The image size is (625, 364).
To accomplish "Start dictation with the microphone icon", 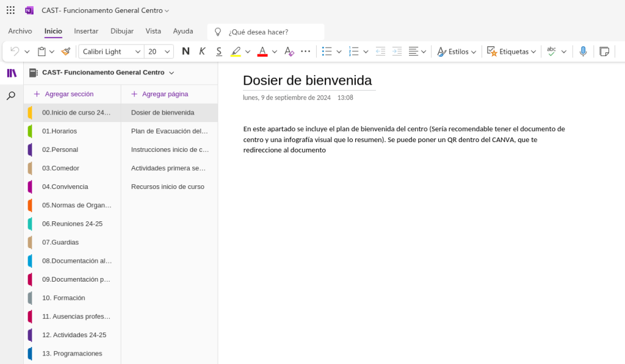I will (583, 52).
